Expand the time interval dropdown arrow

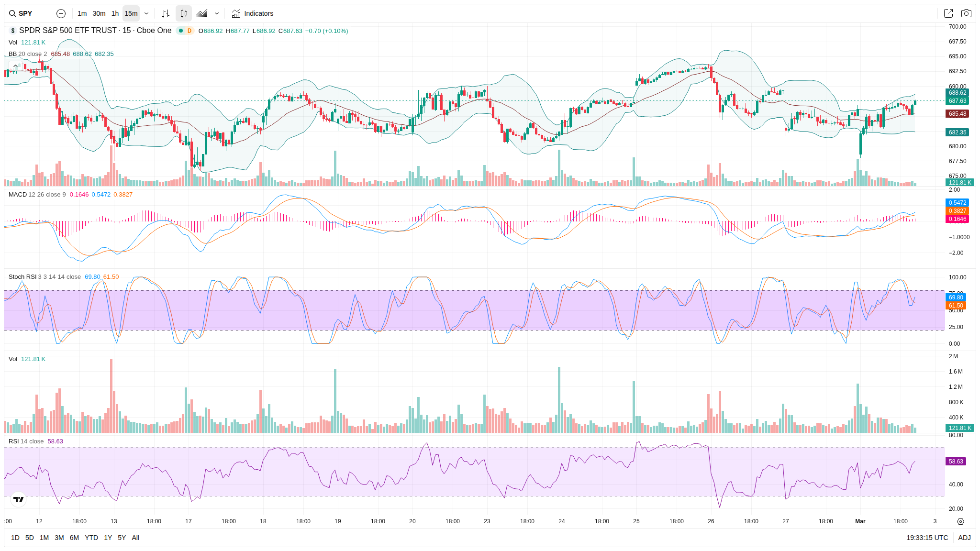pos(146,13)
